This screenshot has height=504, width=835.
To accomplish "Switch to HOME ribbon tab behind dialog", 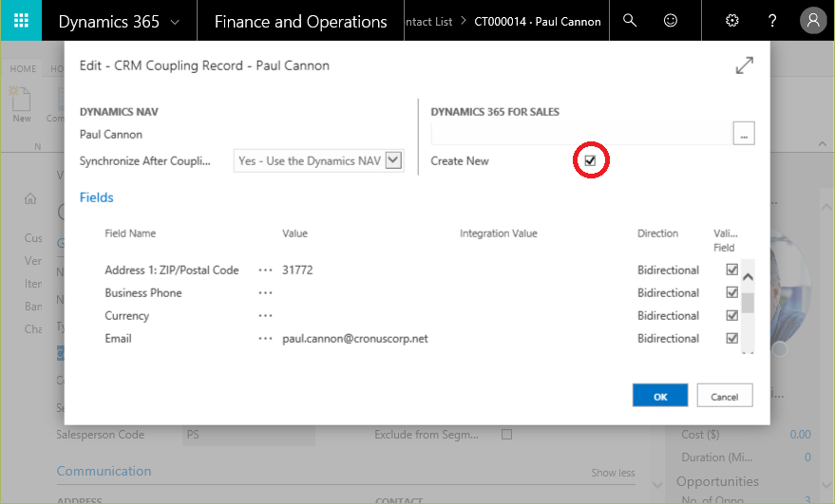I will 24,68.
